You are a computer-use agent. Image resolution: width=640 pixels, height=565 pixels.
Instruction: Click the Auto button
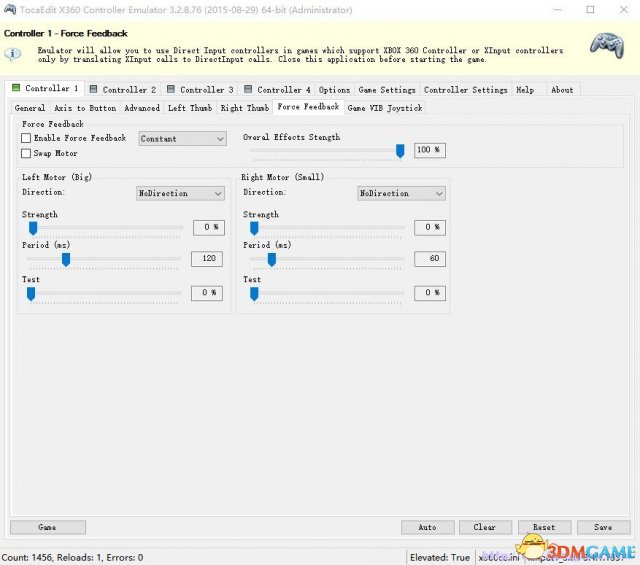(427, 527)
